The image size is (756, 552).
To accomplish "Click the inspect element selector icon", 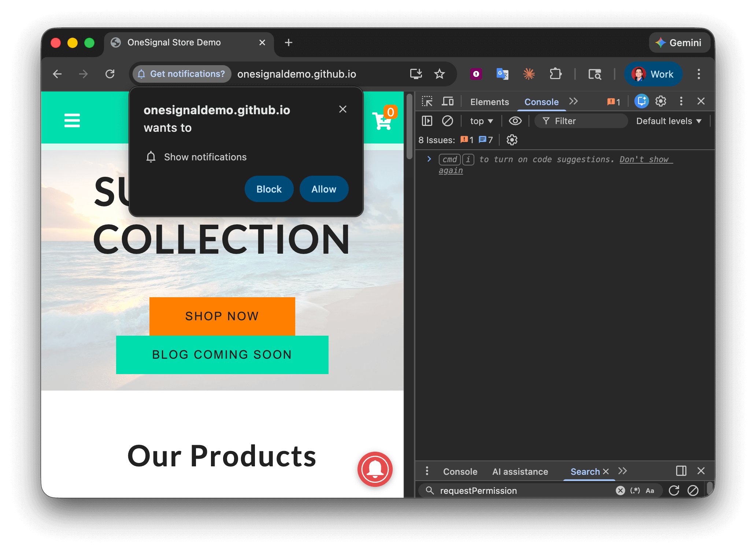I will (427, 101).
